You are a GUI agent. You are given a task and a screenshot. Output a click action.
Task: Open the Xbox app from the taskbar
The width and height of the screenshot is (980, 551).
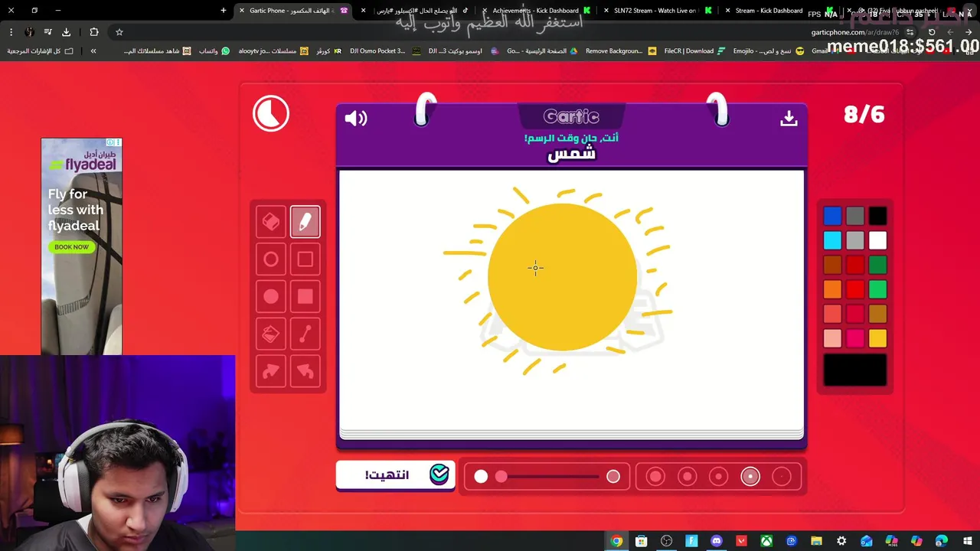click(766, 541)
